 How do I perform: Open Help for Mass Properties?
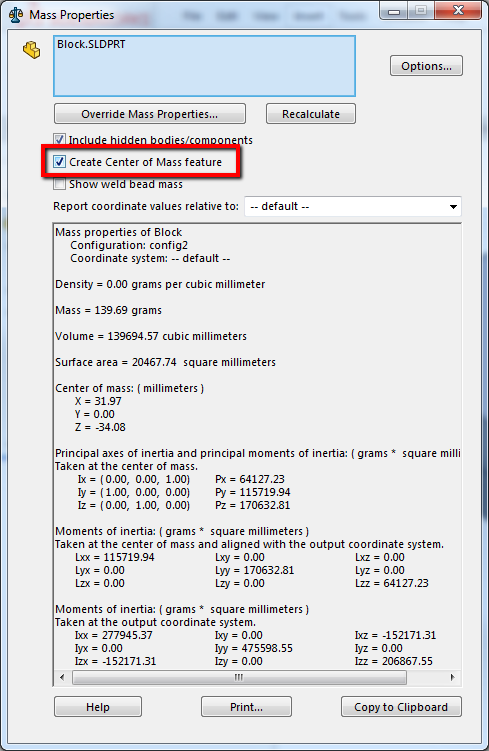(x=98, y=707)
